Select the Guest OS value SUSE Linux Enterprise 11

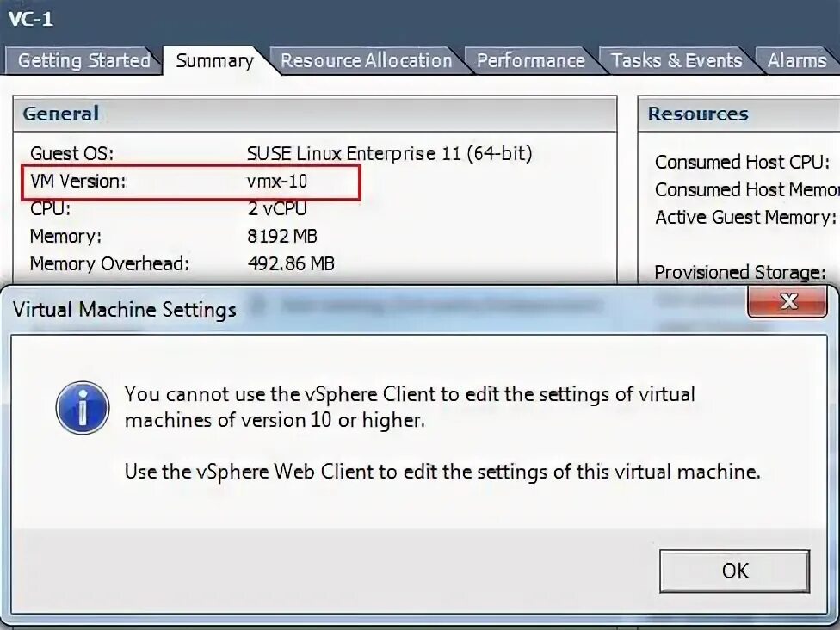390,154
